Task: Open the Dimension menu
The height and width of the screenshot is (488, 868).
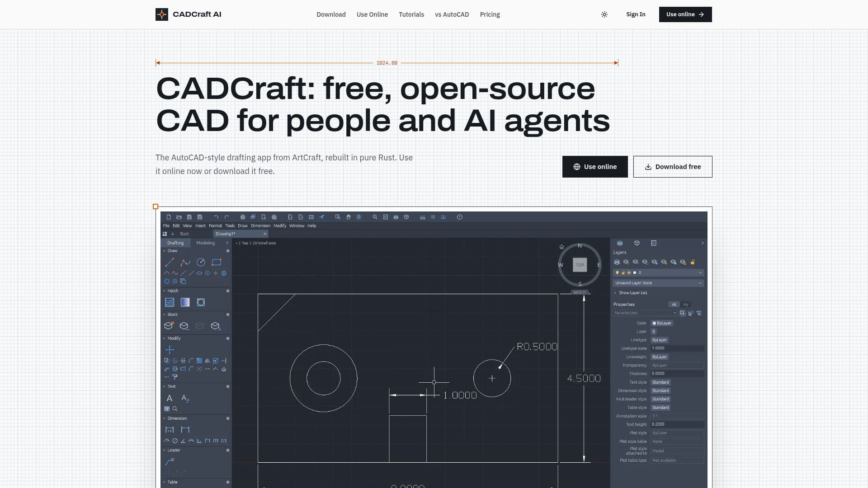Action: click(x=260, y=226)
